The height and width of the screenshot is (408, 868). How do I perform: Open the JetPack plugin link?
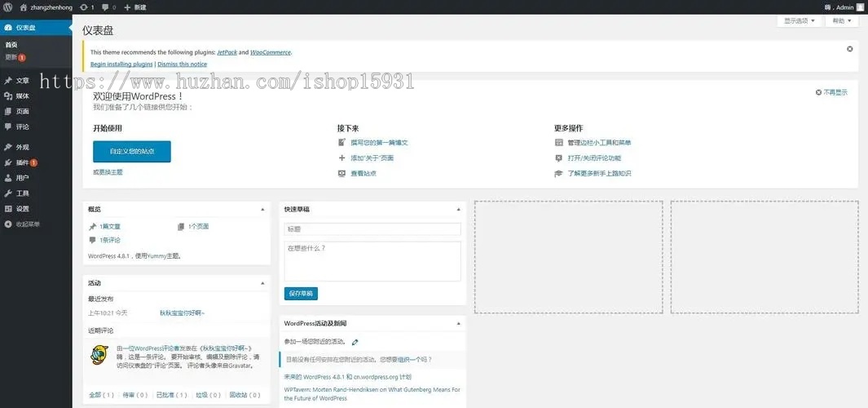[227, 52]
